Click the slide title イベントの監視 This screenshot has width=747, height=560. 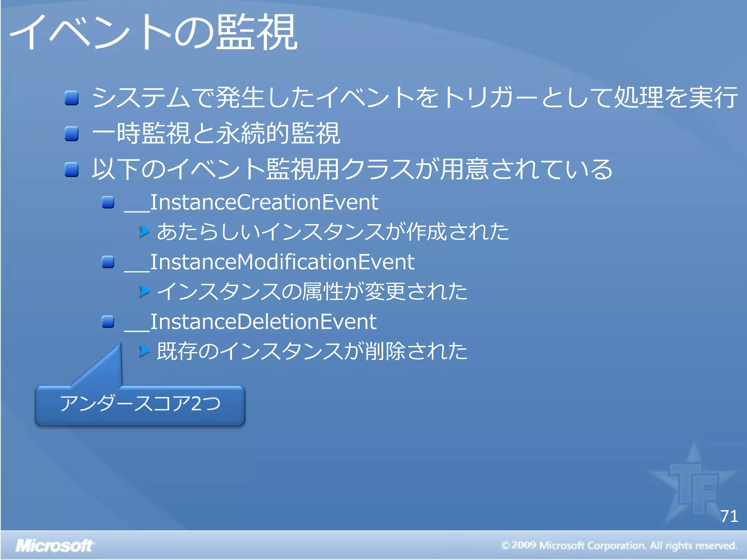[153, 32]
